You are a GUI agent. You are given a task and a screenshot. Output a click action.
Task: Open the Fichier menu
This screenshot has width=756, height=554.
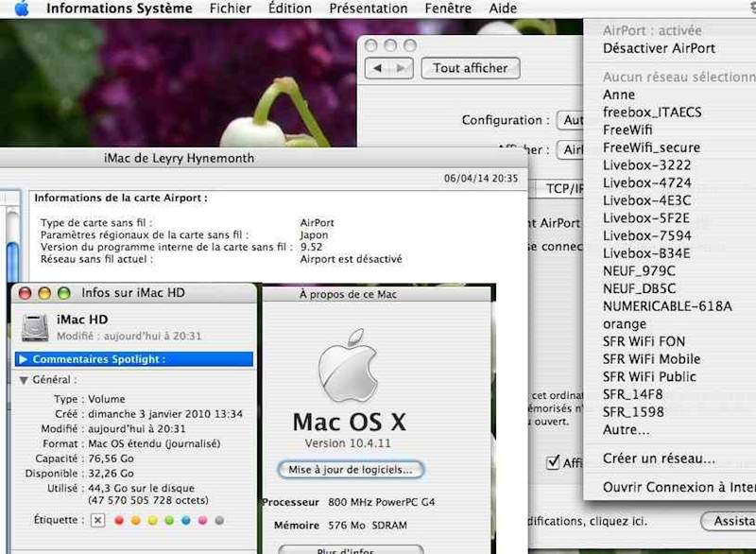tap(231, 9)
